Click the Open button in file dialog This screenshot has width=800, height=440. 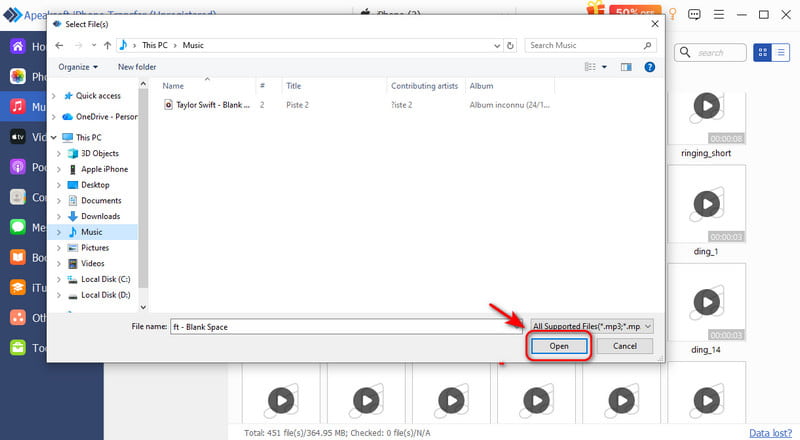click(559, 346)
